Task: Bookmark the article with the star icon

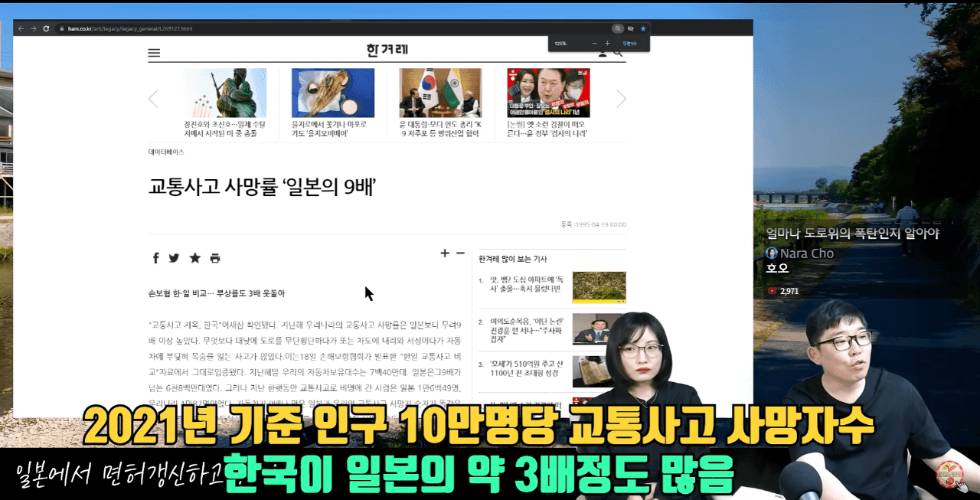Action: tap(194, 258)
